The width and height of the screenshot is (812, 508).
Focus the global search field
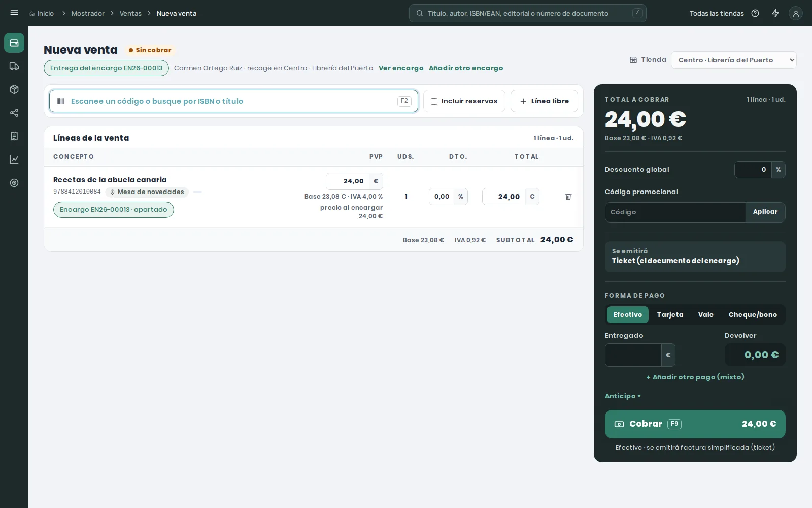coord(528,13)
